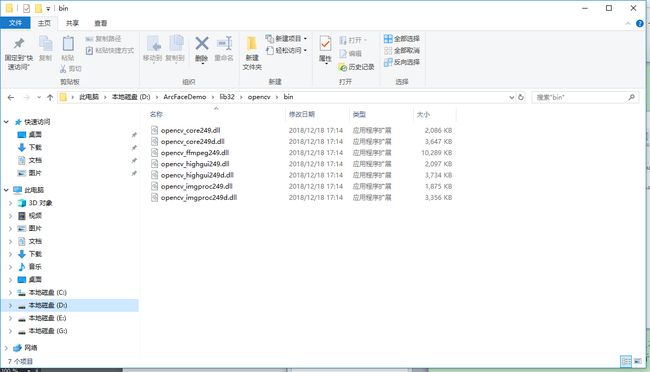The image size is (650, 372).
Task: Sort by the Name column header
Action: tap(156, 114)
